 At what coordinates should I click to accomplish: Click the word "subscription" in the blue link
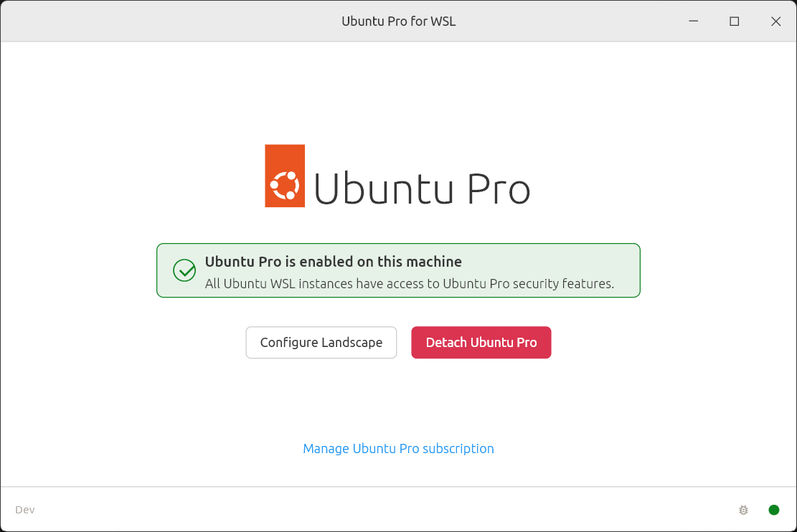(x=458, y=449)
